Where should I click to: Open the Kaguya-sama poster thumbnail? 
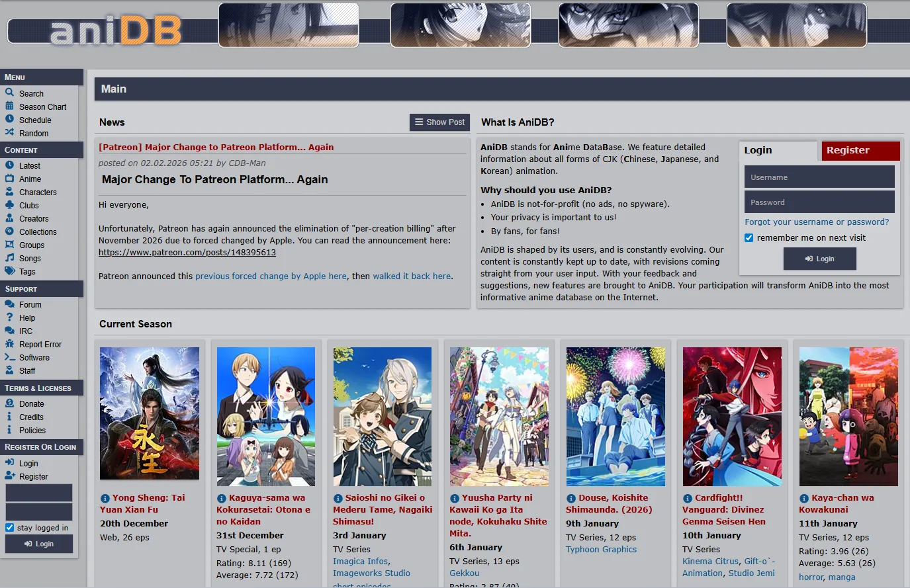[266, 417]
